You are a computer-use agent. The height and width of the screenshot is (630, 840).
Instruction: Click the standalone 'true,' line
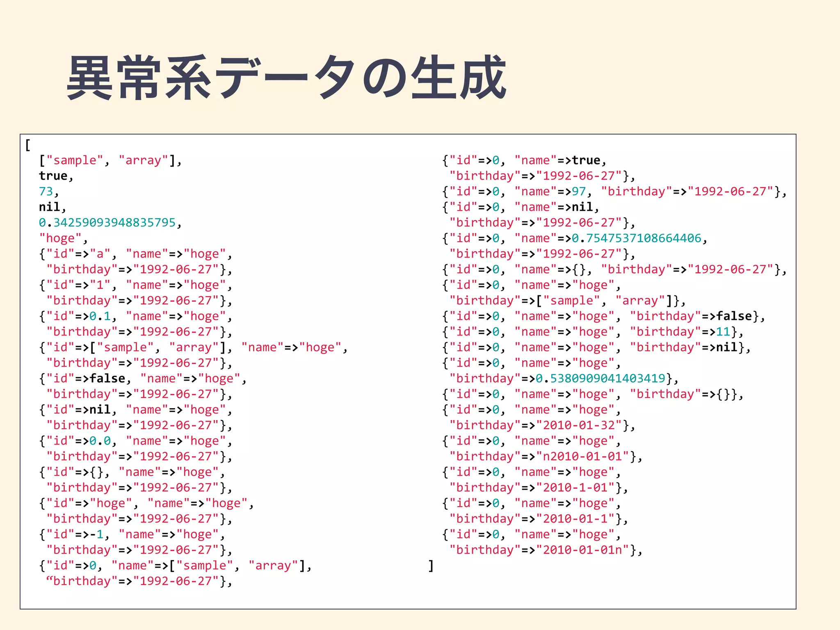pos(56,176)
